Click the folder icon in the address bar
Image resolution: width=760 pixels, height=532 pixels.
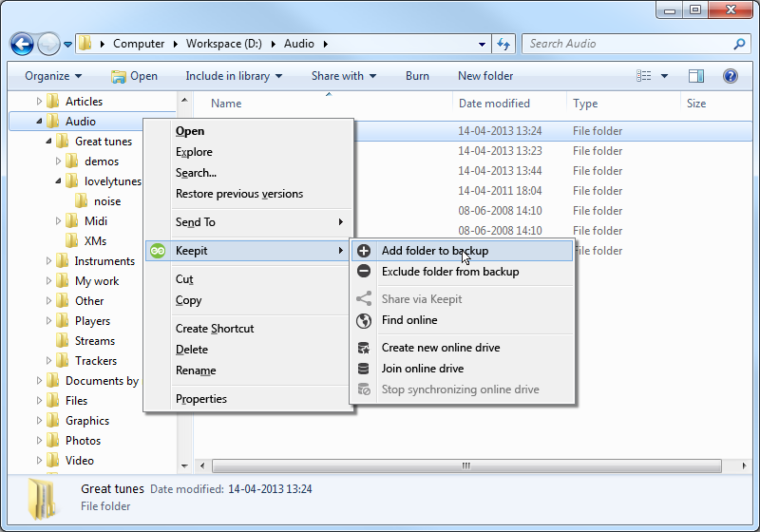85,44
